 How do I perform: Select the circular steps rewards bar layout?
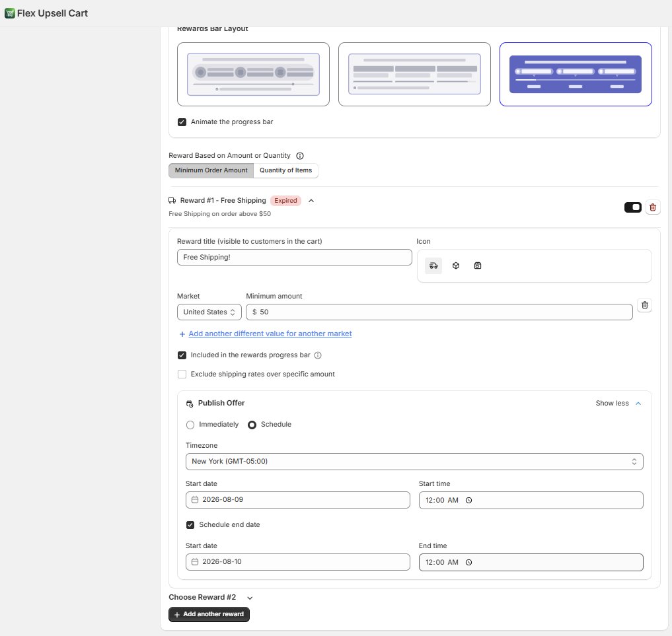pyautogui.click(x=253, y=74)
